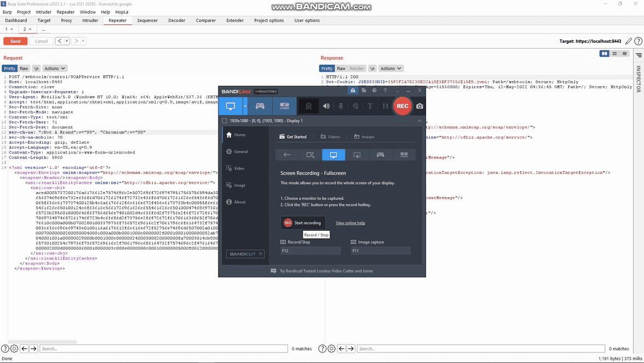Tick the checkbox beside 1920x1080 Display 1

click(x=225, y=121)
